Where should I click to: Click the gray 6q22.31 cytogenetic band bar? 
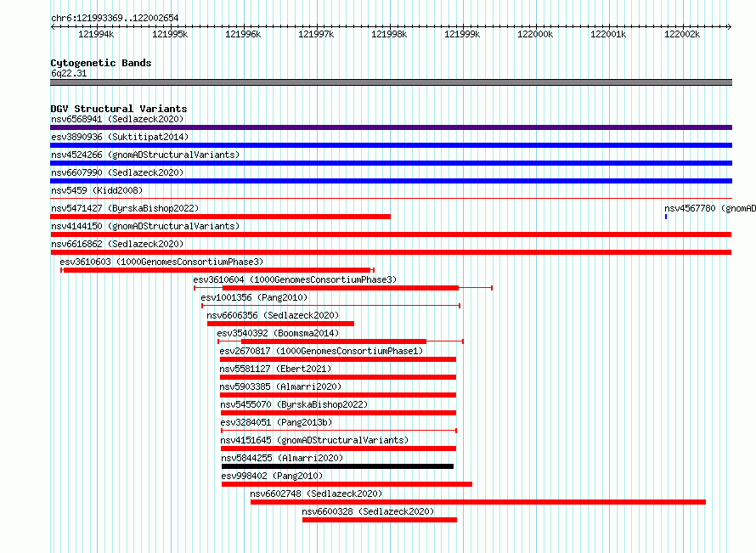pos(391,82)
